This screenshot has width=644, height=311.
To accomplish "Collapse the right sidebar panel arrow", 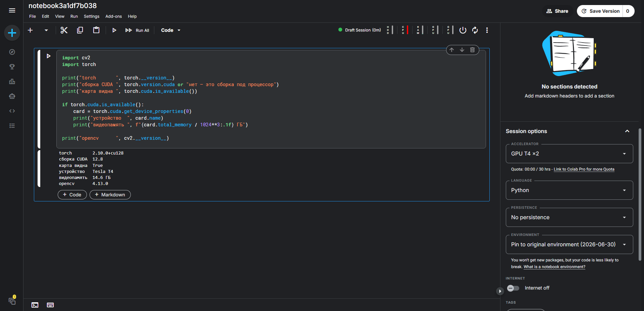I will pyautogui.click(x=500, y=291).
